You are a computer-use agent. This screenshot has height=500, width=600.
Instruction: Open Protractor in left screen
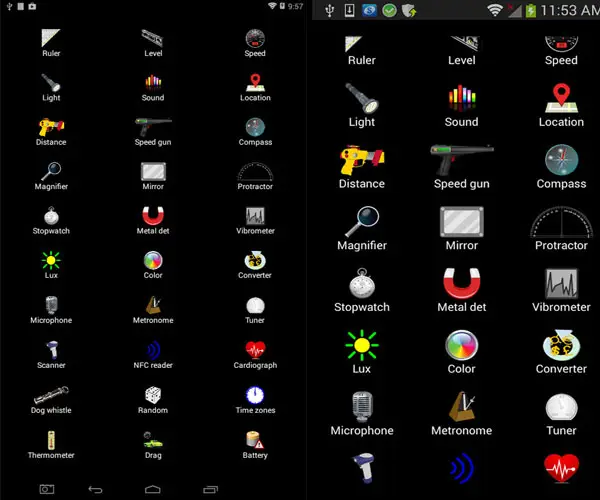point(255,176)
